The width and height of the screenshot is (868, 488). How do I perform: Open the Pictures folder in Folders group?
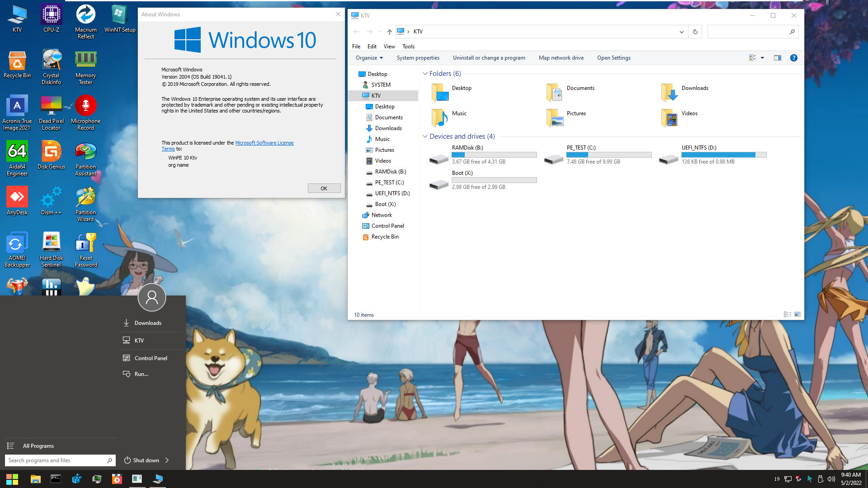click(566, 117)
